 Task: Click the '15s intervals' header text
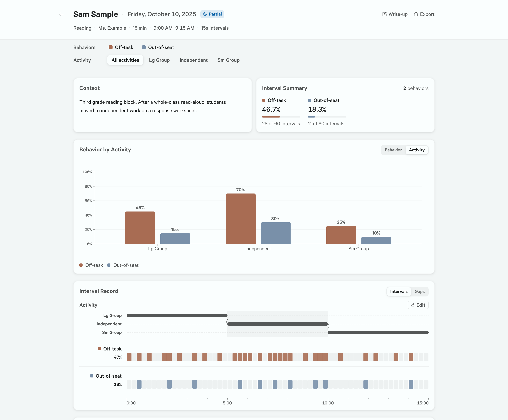pos(215,28)
